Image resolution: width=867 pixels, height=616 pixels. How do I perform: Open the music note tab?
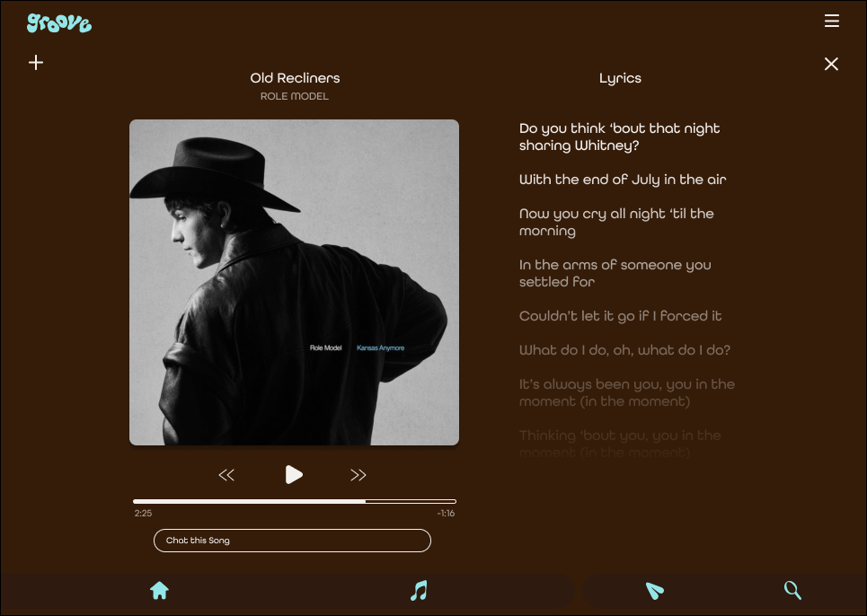pyautogui.click(x=419, y=591)
